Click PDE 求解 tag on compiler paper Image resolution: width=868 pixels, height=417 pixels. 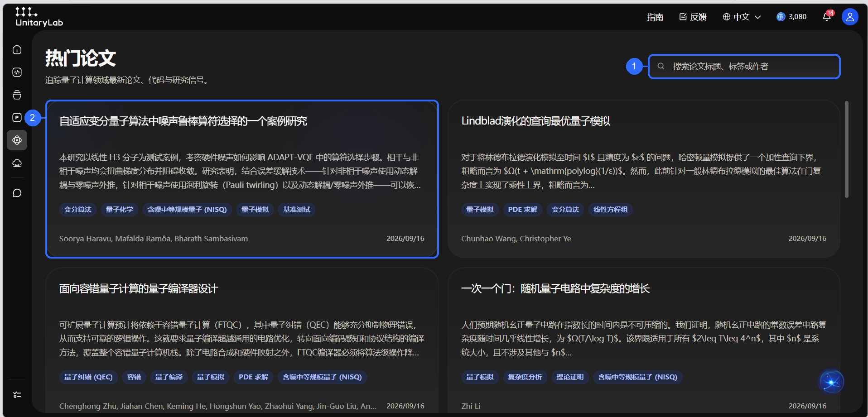[x=253, y=377]
